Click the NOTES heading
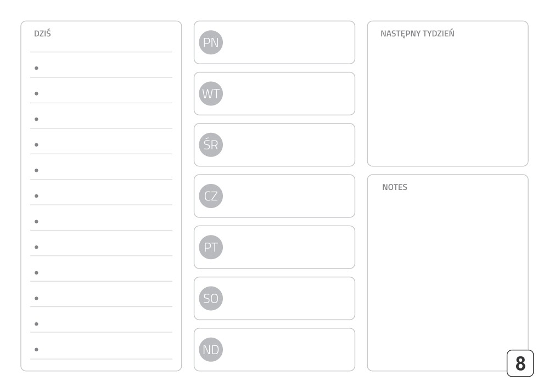The width and height of the screenshot is (549, 392). pos(395,187)
